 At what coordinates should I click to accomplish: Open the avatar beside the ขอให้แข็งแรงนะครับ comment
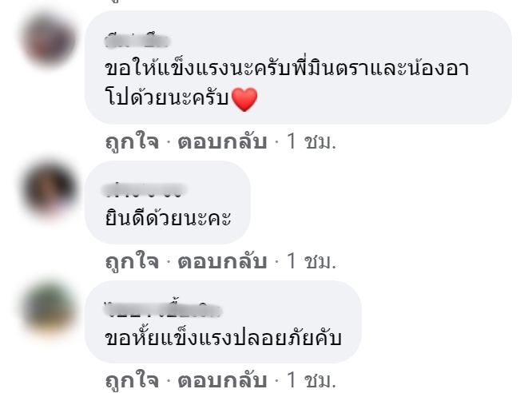[x=49, y=40]
